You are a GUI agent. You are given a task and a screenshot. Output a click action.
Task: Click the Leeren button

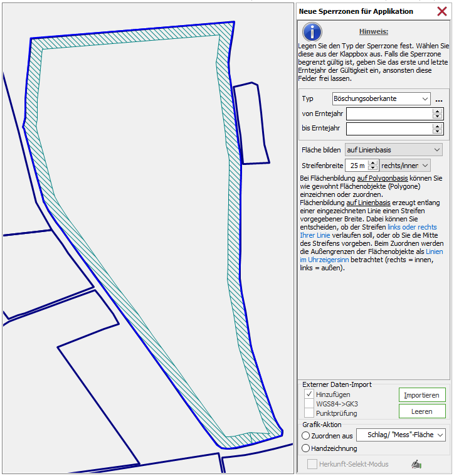422,411
